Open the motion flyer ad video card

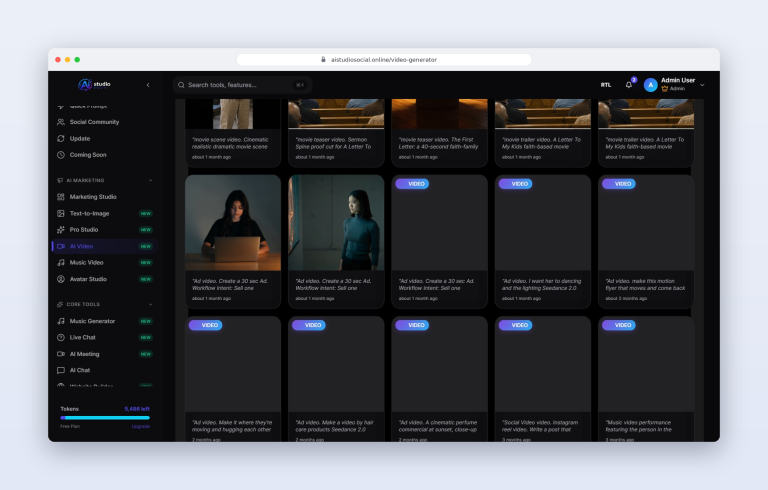pyautogui.click(x=647, y=242)
